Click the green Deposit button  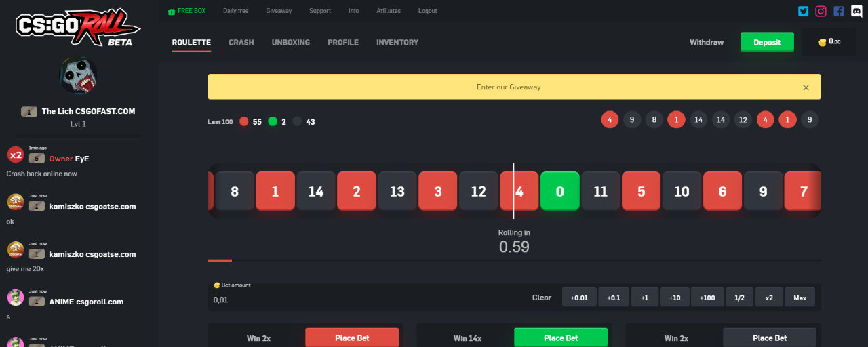coord(767,42)
